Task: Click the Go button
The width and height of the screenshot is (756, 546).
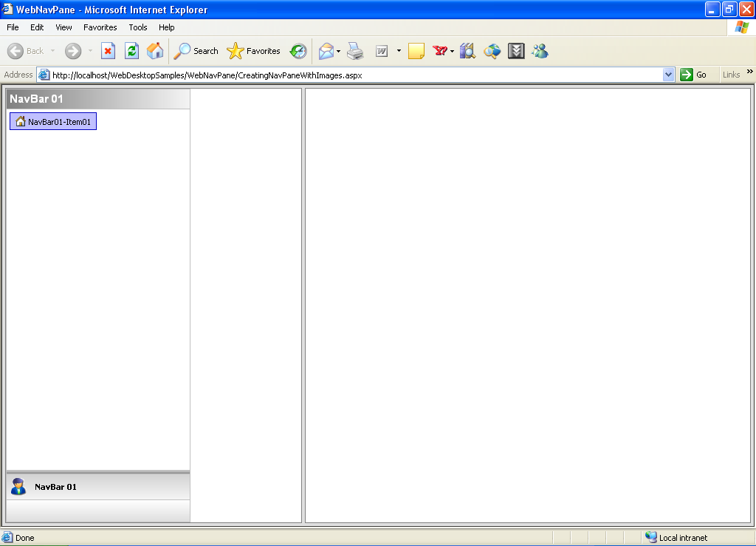Action: [694, 75]
